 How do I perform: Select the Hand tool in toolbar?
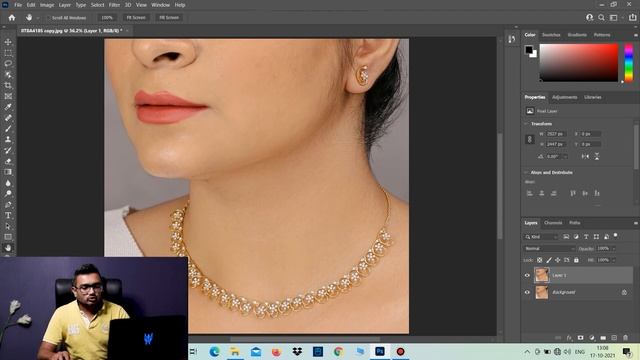8,248
